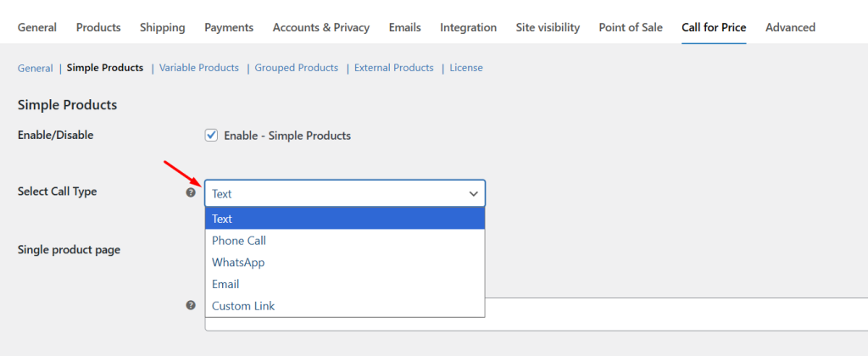Go to Grouped Products sub-section

296,68
